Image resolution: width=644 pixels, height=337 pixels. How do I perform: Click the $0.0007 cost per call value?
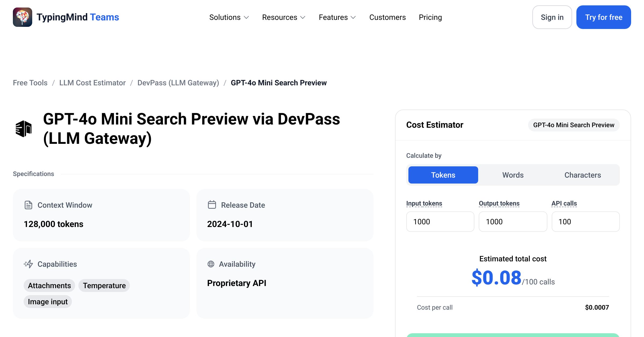pyautogui.click(x=597, y=307)
